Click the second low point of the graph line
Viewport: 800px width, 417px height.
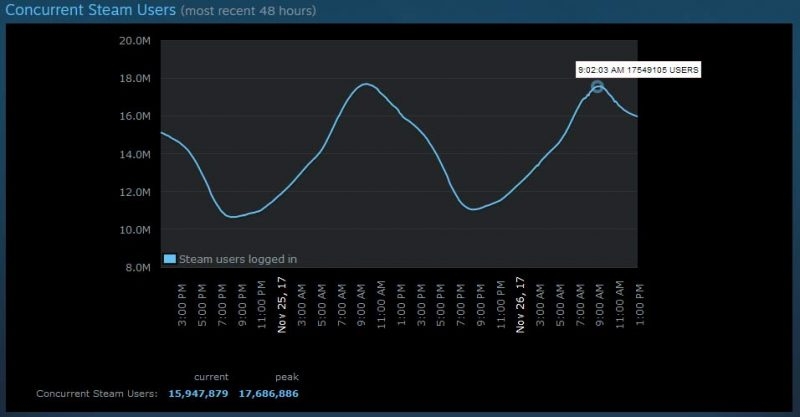pos(473,209)
